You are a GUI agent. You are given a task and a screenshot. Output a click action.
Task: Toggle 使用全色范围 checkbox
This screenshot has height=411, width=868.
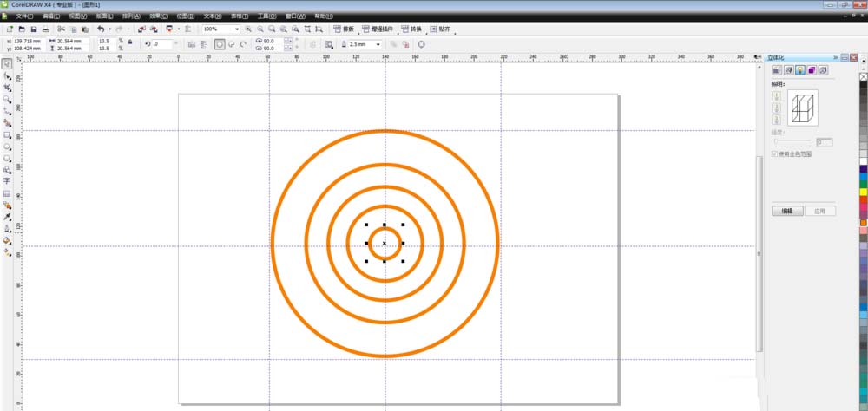pos(775,153)
